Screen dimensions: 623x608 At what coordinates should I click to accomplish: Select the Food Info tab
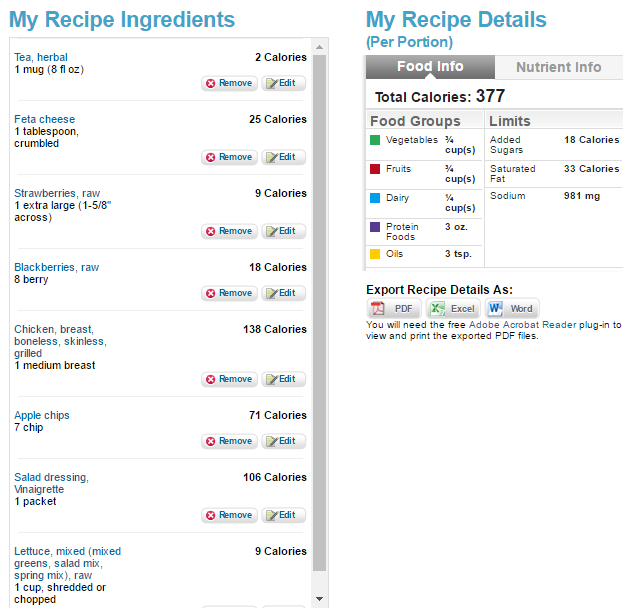click(x=429, y=67)
